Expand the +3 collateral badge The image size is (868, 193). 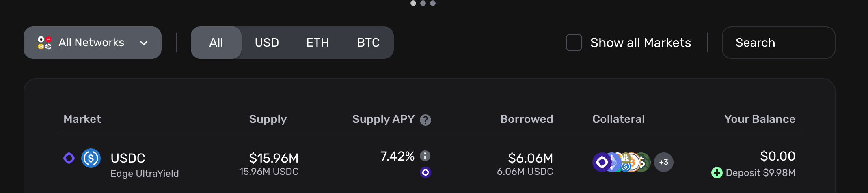coord(664,162)
